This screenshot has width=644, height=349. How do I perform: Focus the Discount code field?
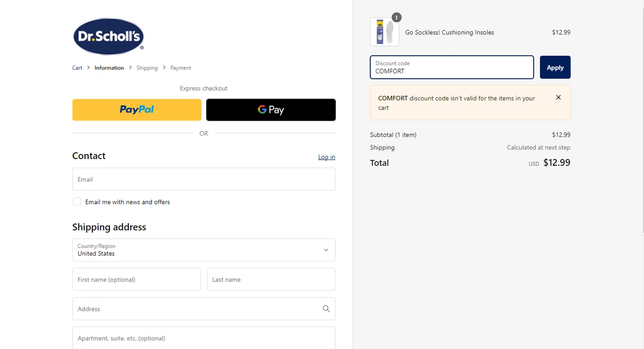tap(452, 67)
